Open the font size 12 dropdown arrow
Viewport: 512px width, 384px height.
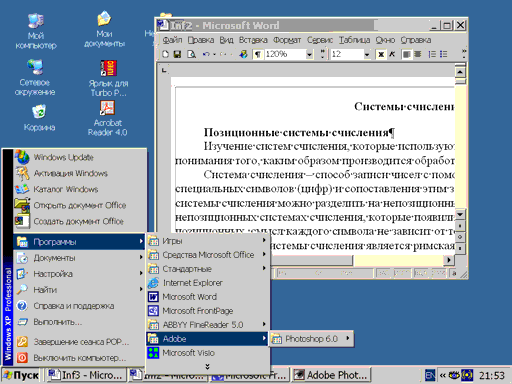367,54
